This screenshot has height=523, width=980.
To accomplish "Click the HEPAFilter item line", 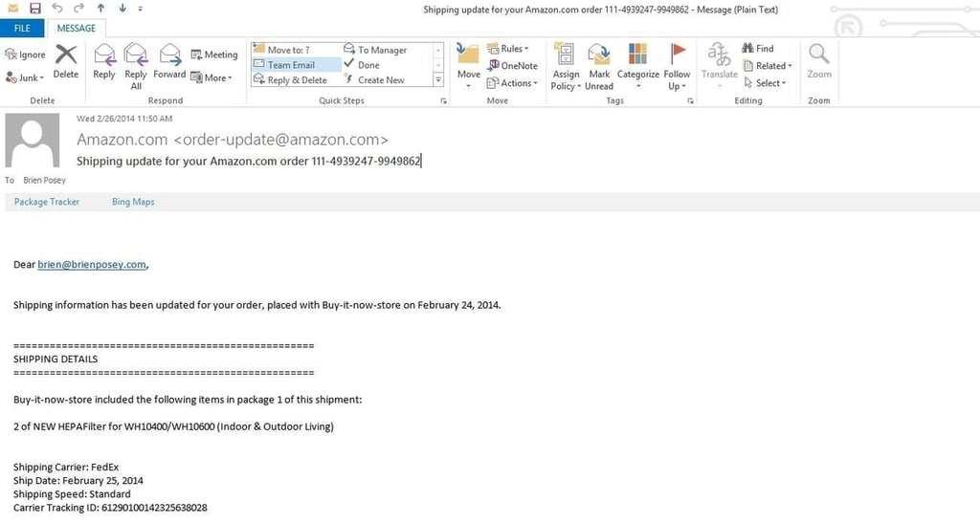I will (x=173, y=426).
